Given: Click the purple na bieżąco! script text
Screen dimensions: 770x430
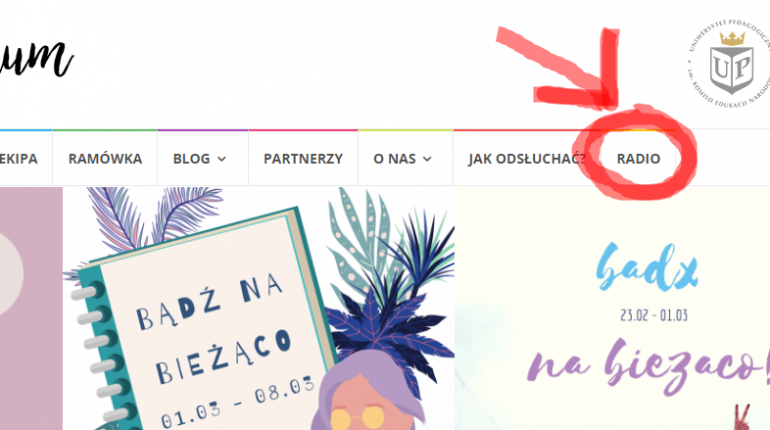Looking at the screenshot, I should pos(648,366).
